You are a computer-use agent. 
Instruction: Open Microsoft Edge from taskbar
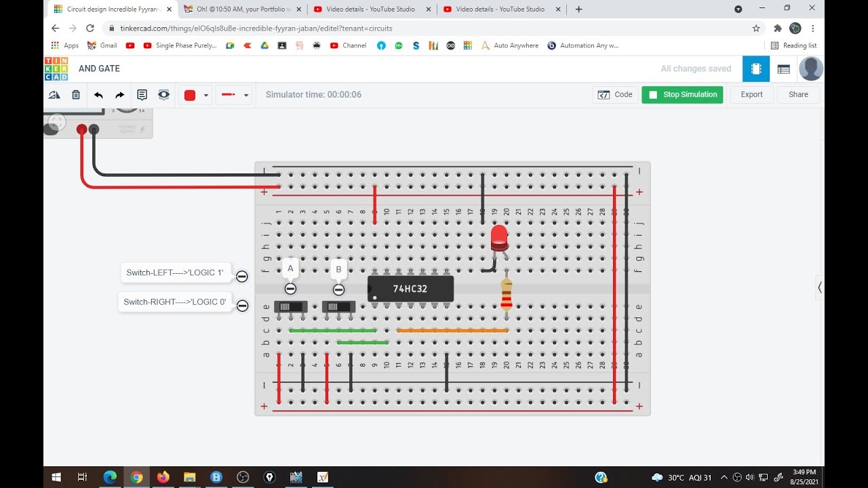110,477
